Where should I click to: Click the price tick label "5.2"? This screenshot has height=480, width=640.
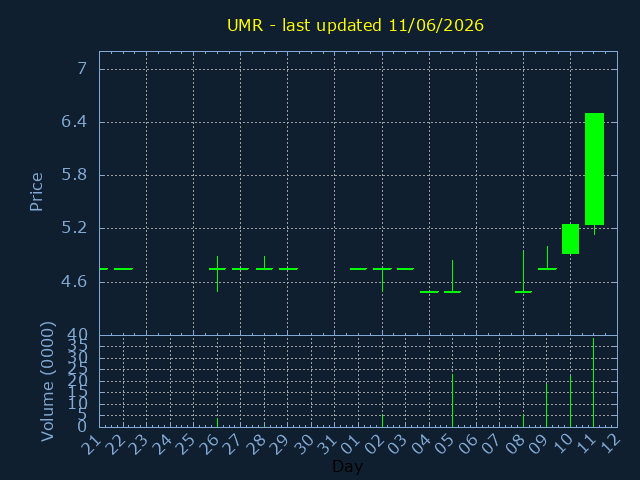[74, 228]
